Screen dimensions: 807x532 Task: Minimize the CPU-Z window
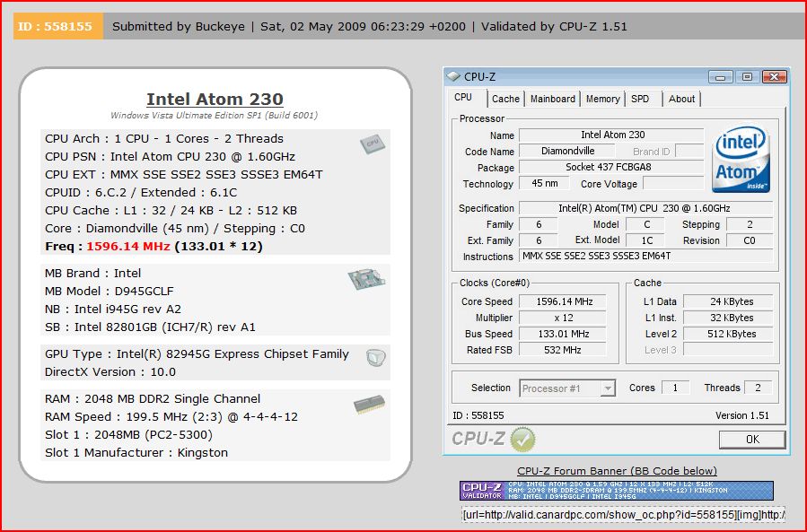tap(721, 77)
